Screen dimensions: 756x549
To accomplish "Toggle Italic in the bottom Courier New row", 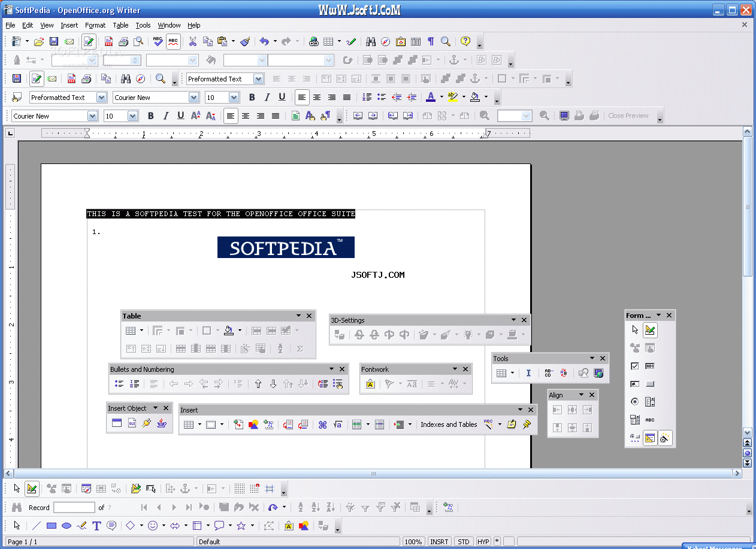I will [x=165, y=116].
